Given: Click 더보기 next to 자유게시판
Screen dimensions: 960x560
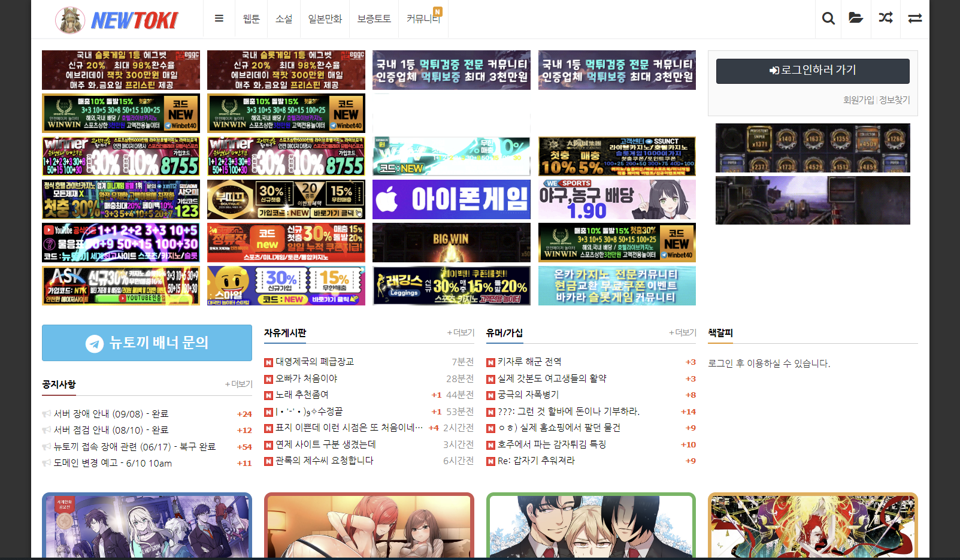Looking at the screenshot, I should pos(461,332).
